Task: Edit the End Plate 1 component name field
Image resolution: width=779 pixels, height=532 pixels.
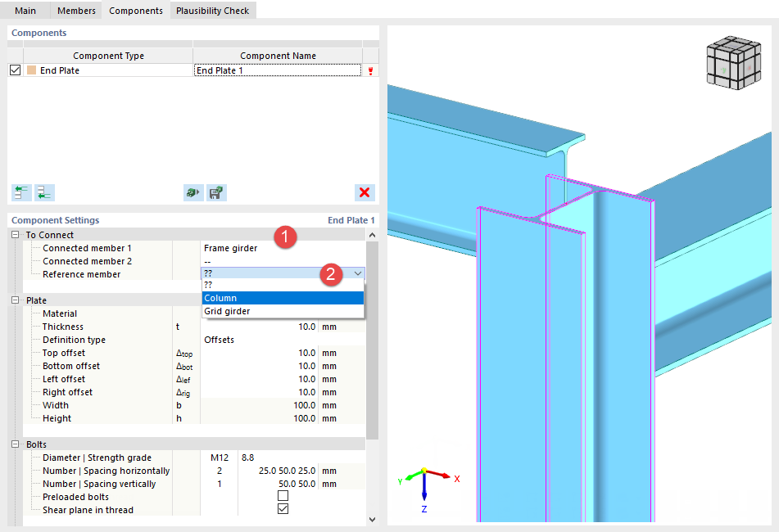Action: pos(278,70)
